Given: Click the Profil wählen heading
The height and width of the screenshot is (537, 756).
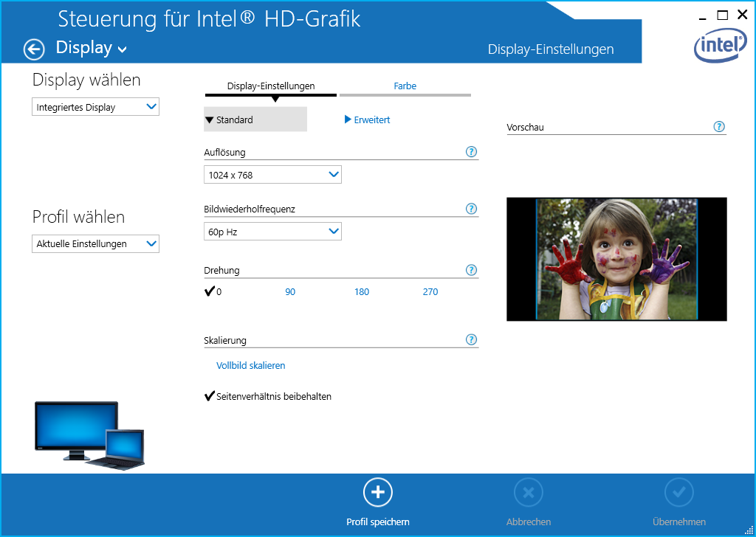Looking at the screenshot, I should pos(78,217).
